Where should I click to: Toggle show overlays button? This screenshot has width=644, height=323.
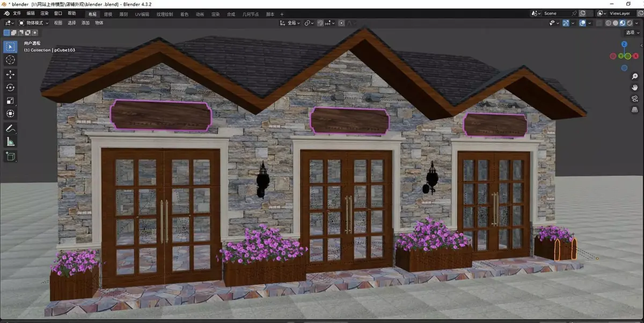[582, 23]
